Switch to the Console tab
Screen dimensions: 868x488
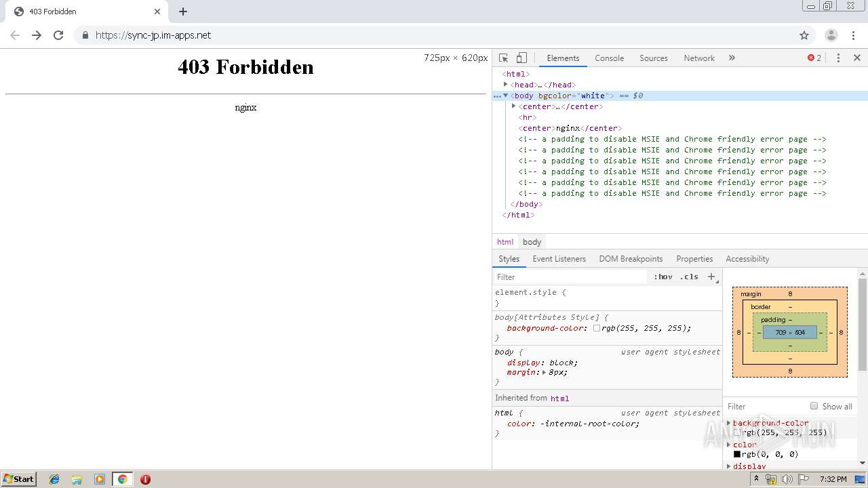tap(609, 58)
